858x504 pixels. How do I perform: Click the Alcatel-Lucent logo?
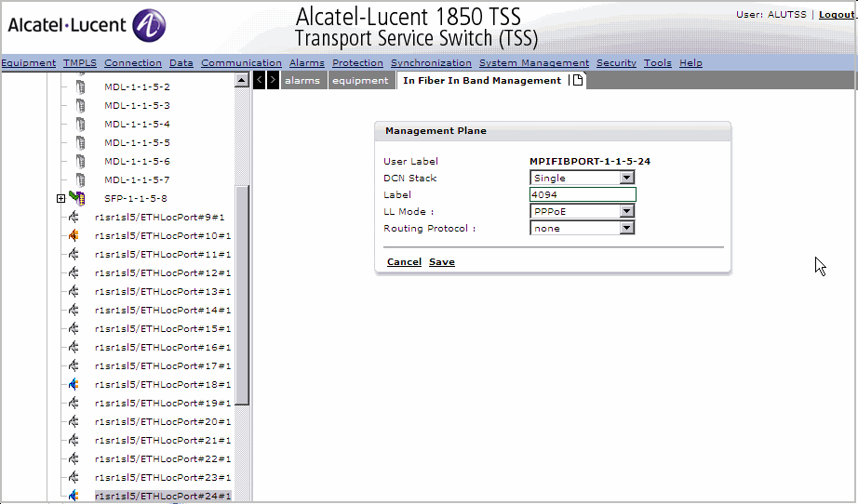click(x=87, y=25)
